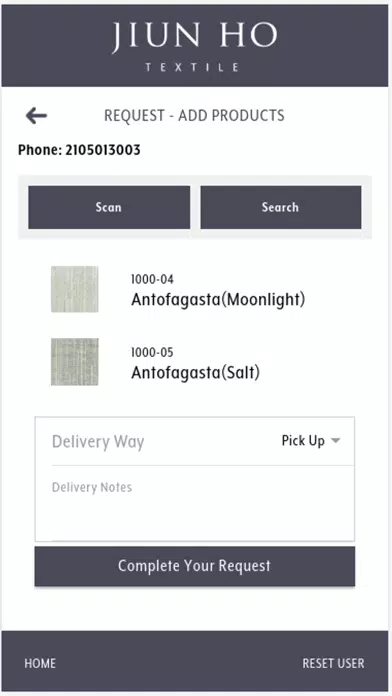Open the Antofagasta(Moonlight) fabric thumbnail
392x696 pixels.
[75, 289]
